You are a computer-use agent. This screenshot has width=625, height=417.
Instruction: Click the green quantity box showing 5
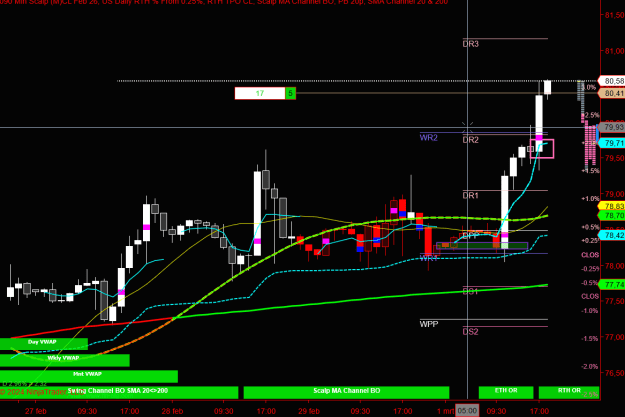(x=291, y=93)
